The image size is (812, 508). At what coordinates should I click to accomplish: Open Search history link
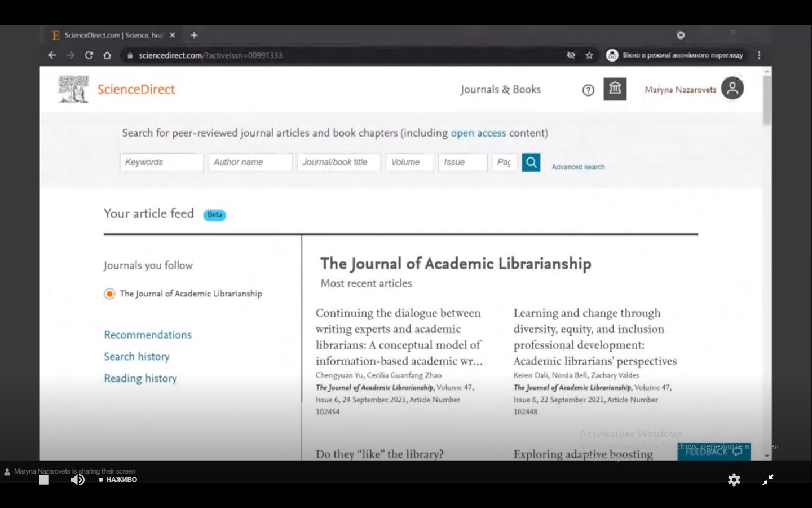tap(136, 357)
